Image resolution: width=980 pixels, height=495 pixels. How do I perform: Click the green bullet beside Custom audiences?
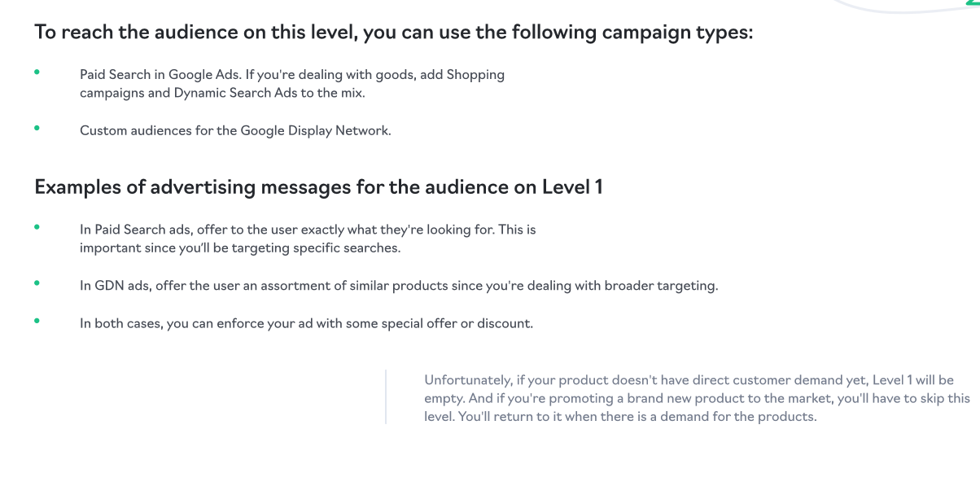[37, 127]
